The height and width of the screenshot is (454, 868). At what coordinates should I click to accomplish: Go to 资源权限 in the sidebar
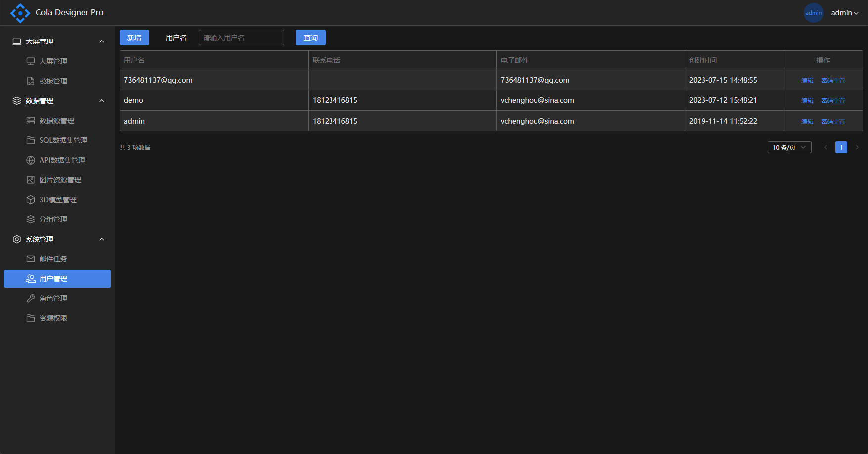click(x=53, y=318)
